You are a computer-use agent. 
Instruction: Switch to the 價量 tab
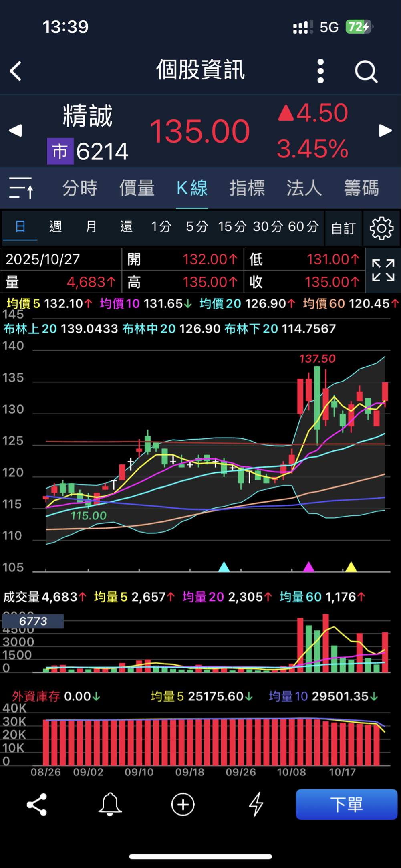[137, 188]
